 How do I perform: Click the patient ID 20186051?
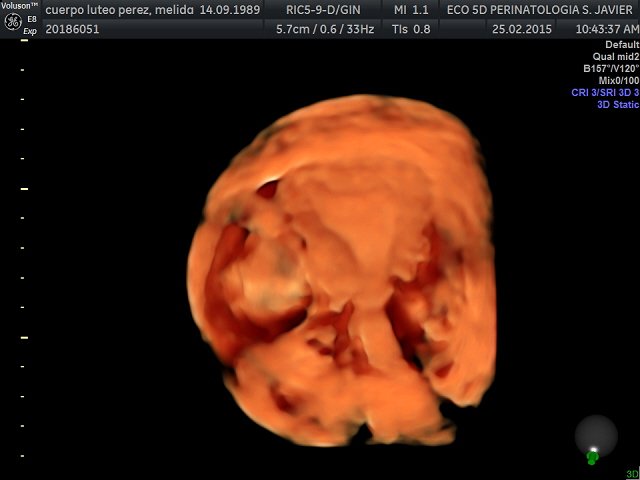tap(72, 29)
